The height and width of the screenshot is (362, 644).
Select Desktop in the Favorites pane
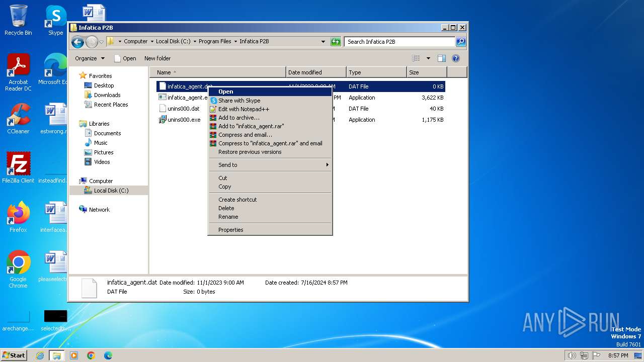(104, 85)
